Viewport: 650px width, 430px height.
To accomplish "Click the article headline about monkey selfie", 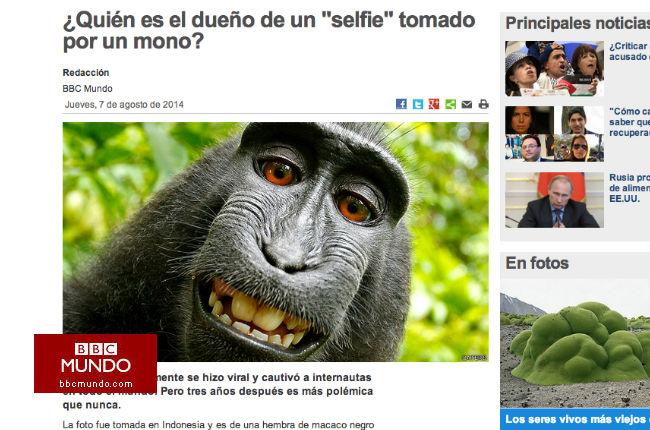I will [269, 31].
